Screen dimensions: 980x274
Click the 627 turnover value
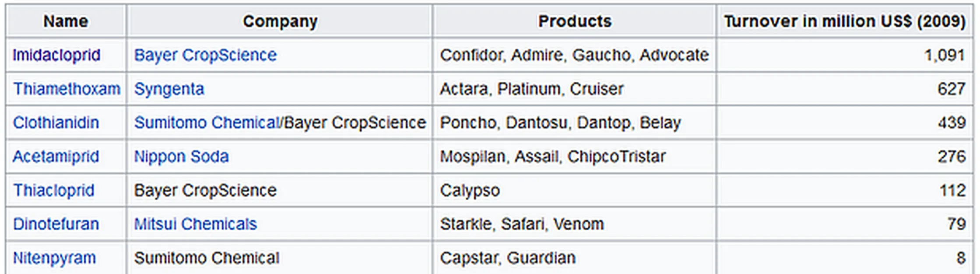coord(951,89)
